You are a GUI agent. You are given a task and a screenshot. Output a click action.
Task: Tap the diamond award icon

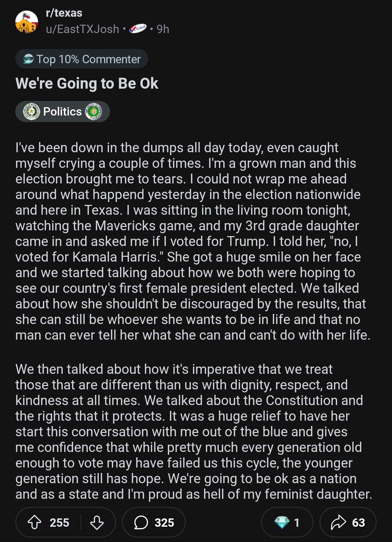(282, 522)
